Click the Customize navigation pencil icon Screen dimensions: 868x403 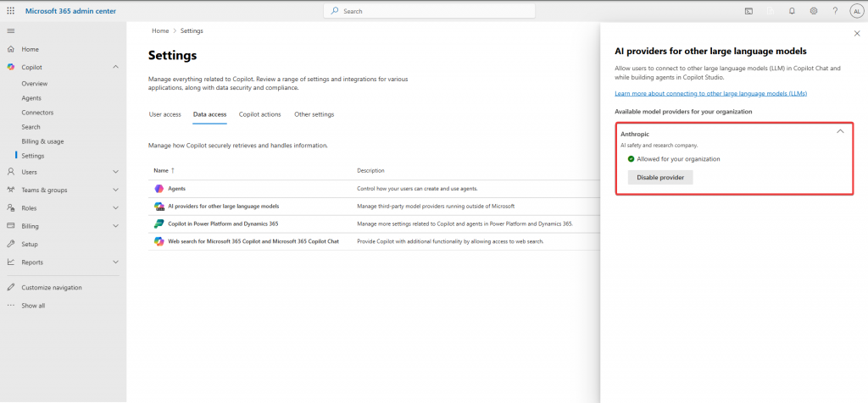click(10, 288)
